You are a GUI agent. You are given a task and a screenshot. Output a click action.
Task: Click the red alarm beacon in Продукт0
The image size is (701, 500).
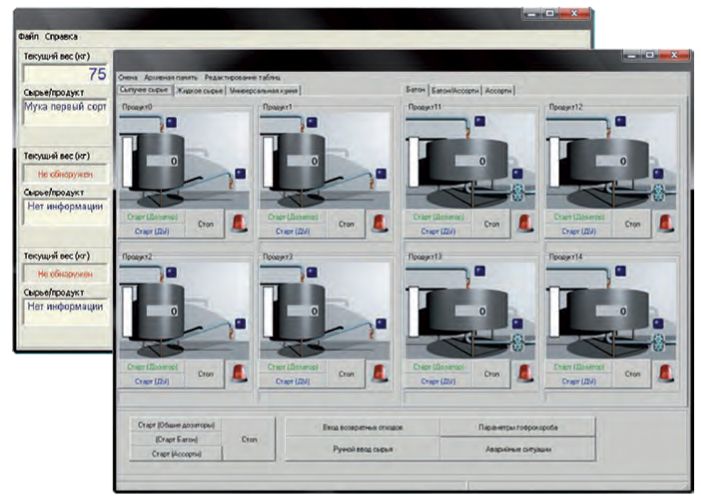coord(239,223)
